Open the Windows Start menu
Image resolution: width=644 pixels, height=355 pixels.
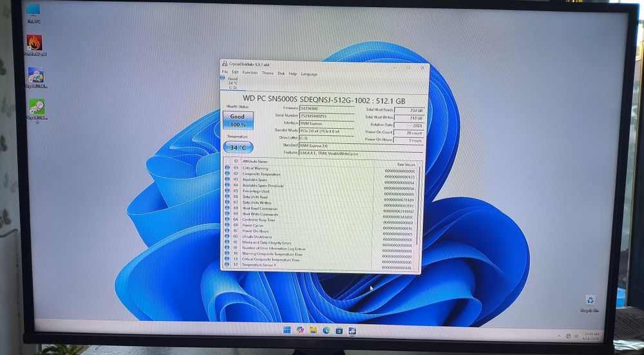287,330
